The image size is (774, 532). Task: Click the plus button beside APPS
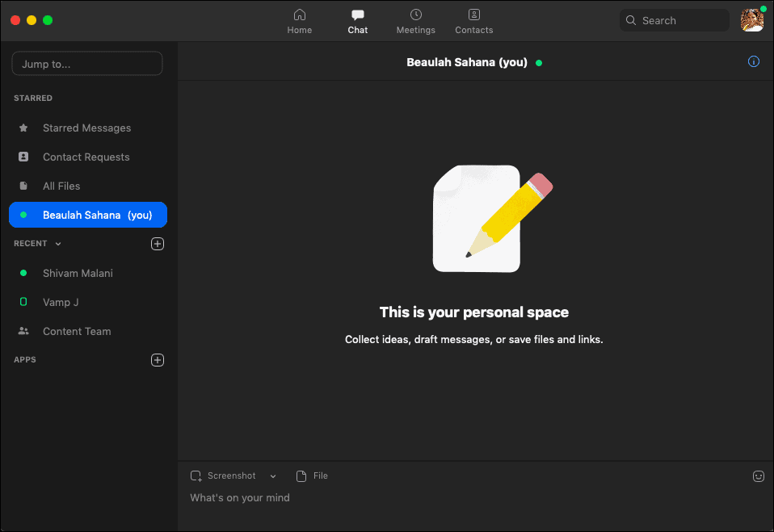158,360
